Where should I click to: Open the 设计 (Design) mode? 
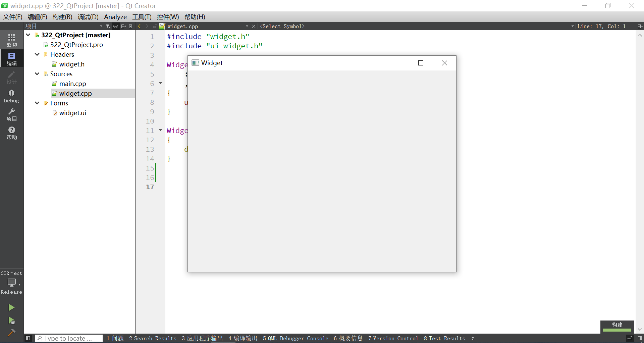12,77
